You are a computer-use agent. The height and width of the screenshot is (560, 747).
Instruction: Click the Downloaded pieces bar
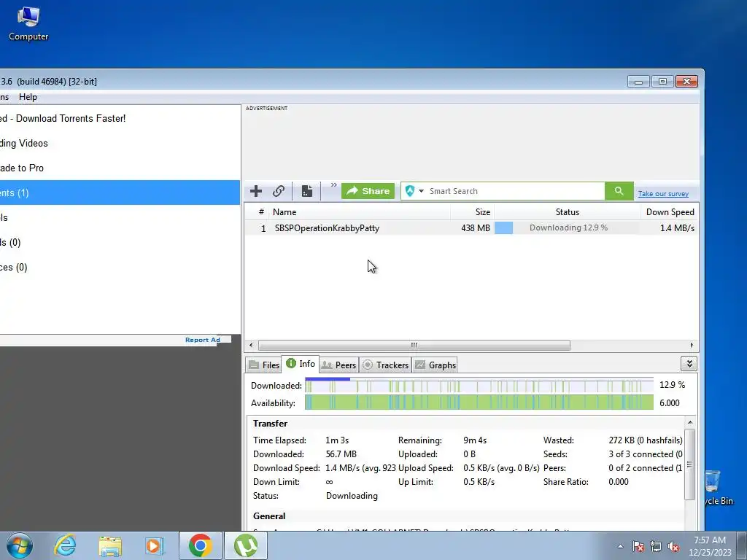(x=479, y=385)
